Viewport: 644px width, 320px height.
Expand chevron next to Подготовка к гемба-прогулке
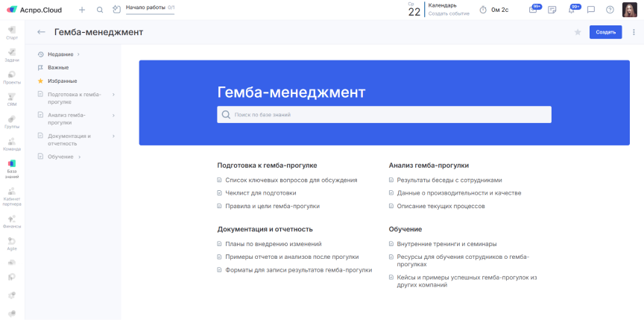click(113, 95)
